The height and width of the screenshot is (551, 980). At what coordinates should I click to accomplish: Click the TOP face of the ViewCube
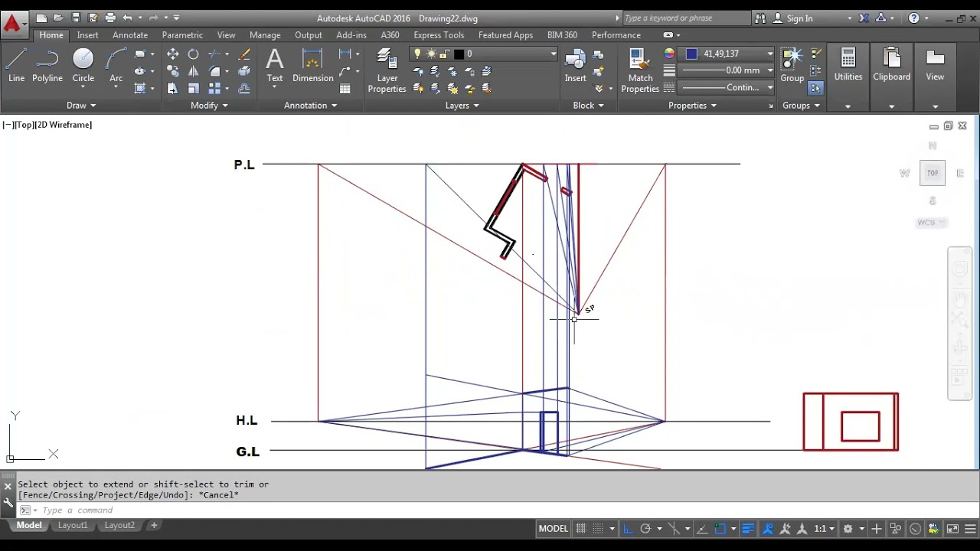(933, 173)
